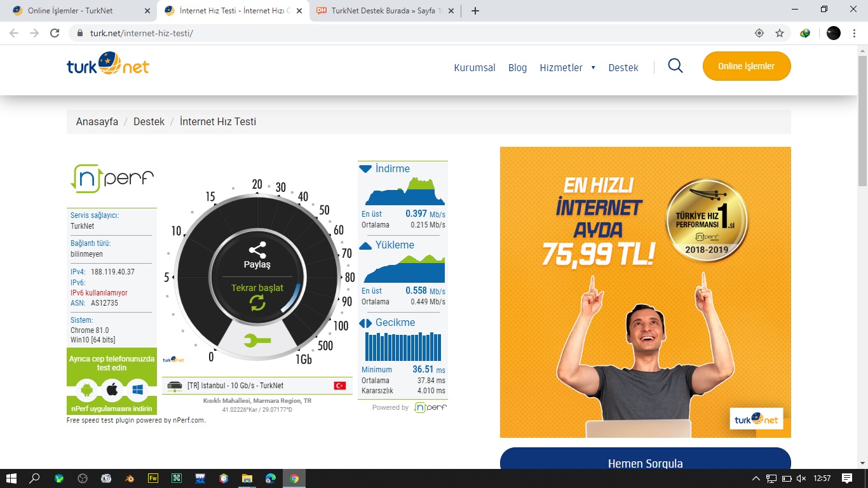Open Destek menu item

pos(623,67)
